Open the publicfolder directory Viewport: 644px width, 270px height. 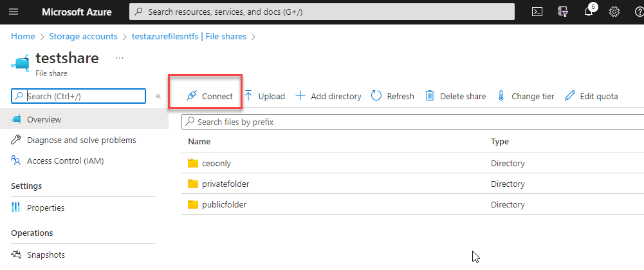click(225, 204)
